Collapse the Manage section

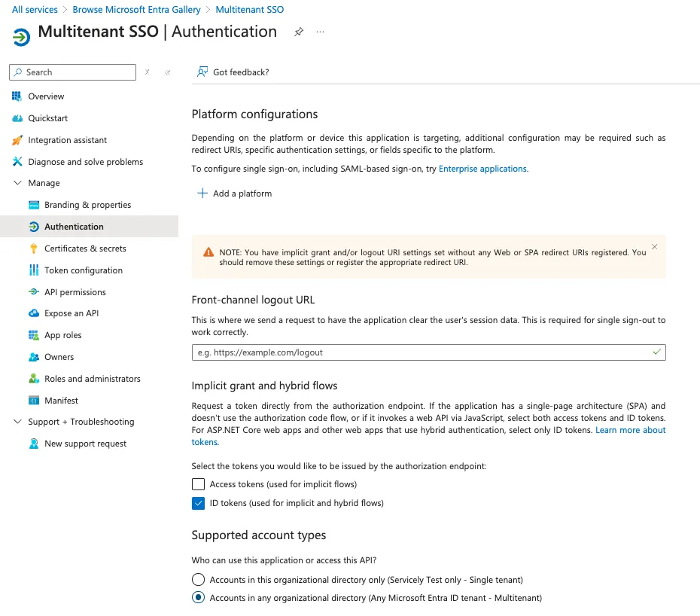click(x=17, y=183)
